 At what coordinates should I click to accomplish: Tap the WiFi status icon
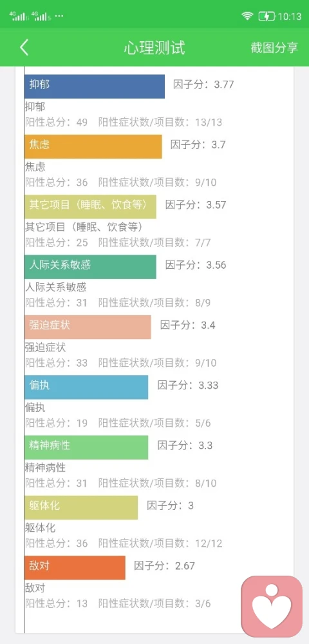click(x=247, y=16)
